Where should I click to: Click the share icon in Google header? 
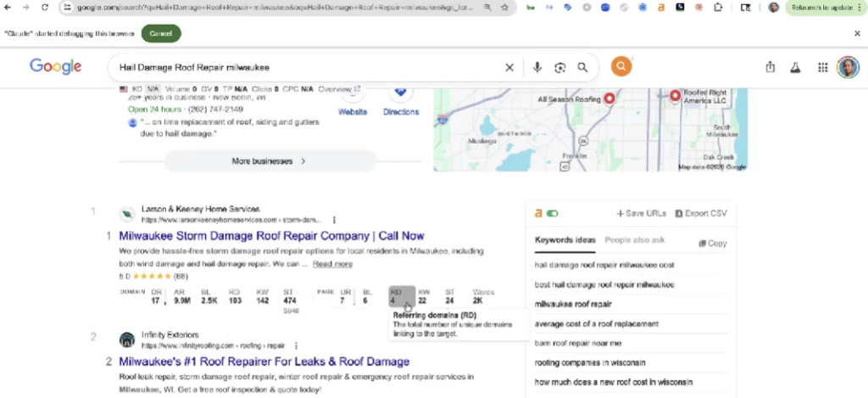(770, 67)
